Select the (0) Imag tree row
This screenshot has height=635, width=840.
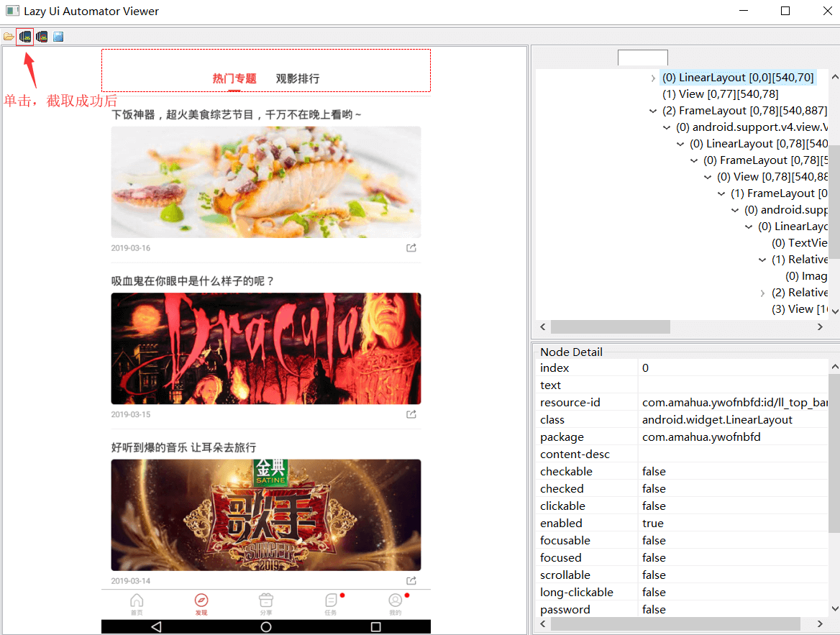(806, 276)
